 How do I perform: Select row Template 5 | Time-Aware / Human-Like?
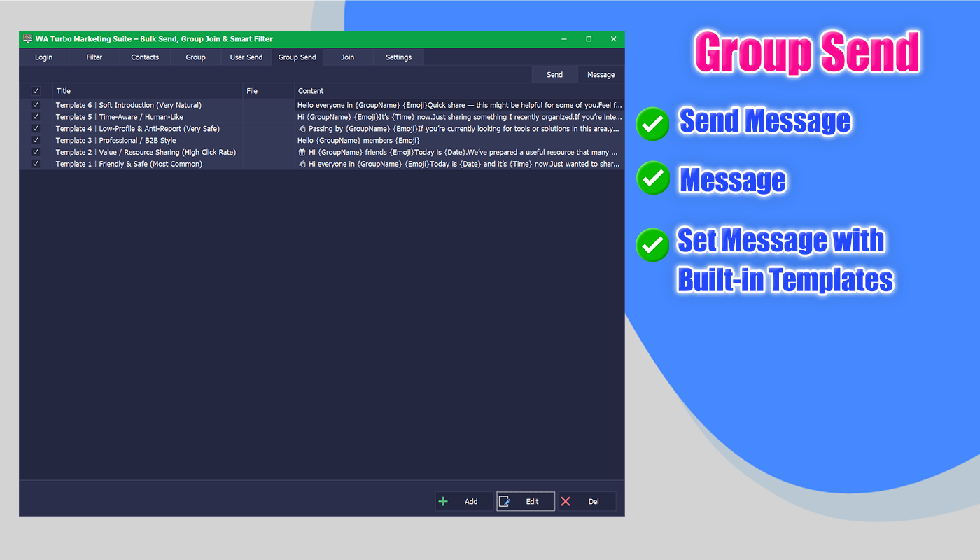(x=322, y=117)
